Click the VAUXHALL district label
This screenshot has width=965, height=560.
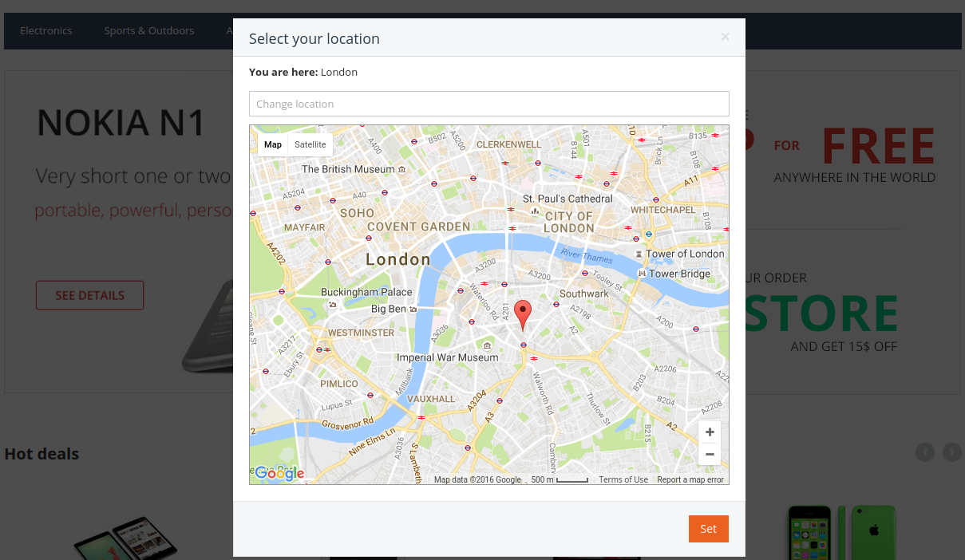(431, 399)
